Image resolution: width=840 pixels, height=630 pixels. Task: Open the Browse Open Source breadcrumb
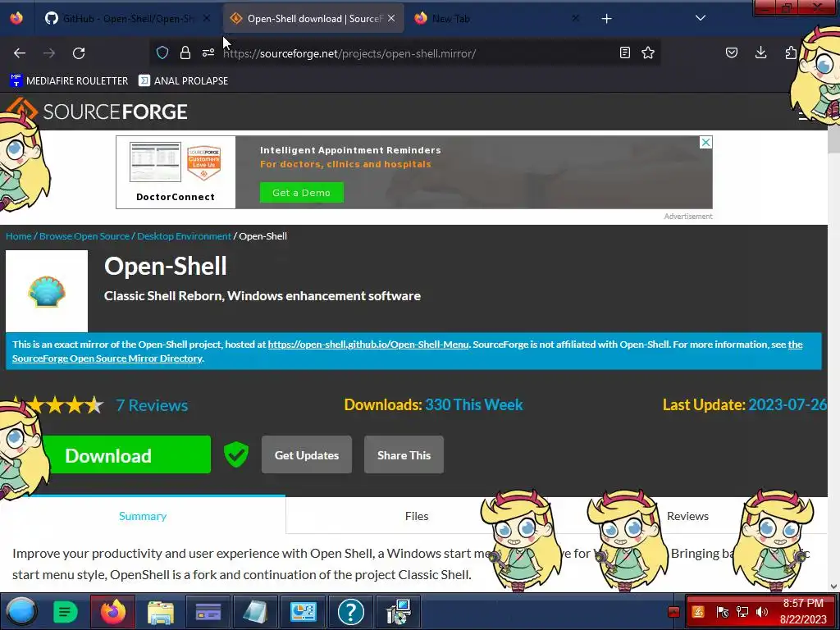coord(84,236)
